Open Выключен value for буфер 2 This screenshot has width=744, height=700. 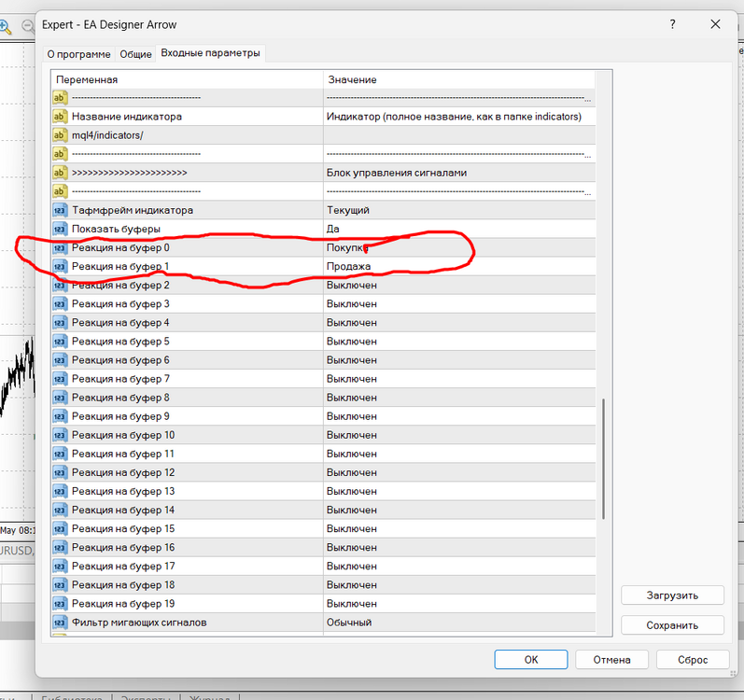point(459,285)
